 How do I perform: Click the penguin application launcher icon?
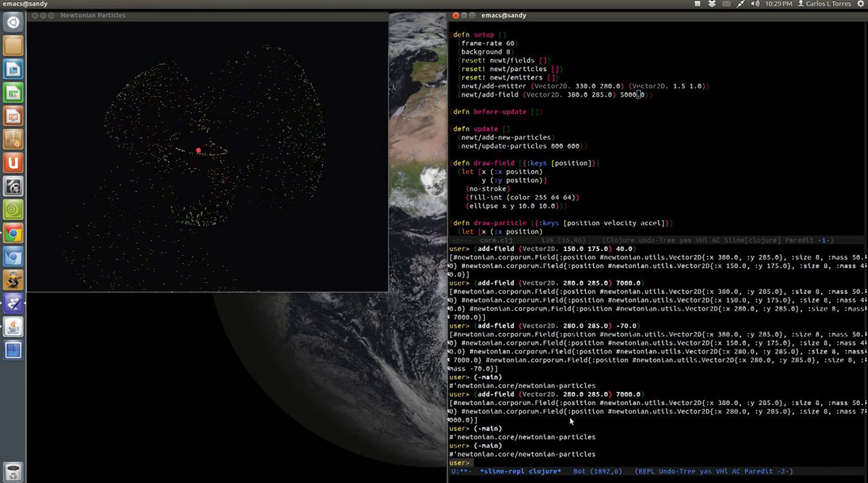[x=13, y=280]
